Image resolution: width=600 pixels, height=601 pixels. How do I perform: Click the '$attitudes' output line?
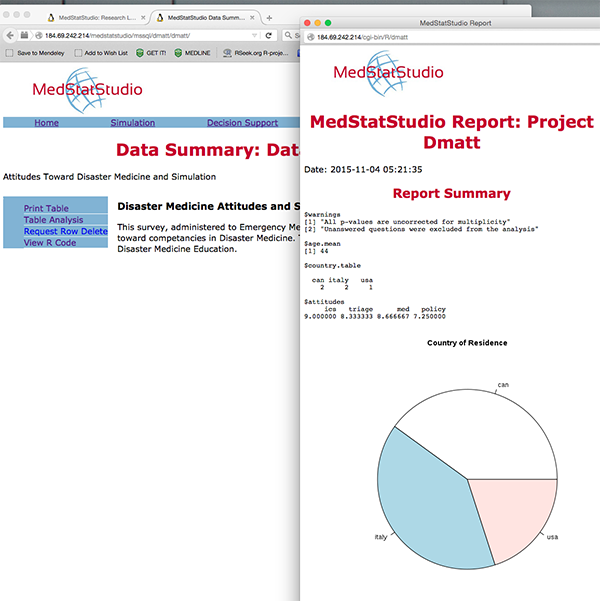(x=324, y=302)
